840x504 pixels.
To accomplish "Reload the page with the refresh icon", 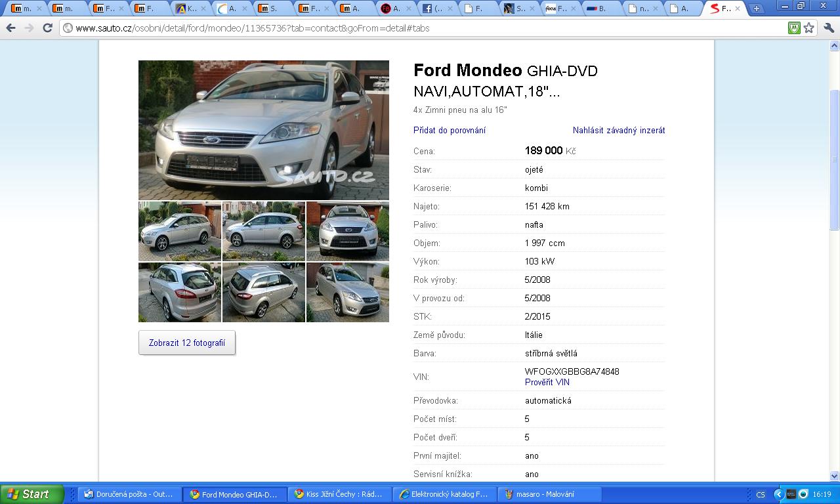I will [x=47, y=28].
